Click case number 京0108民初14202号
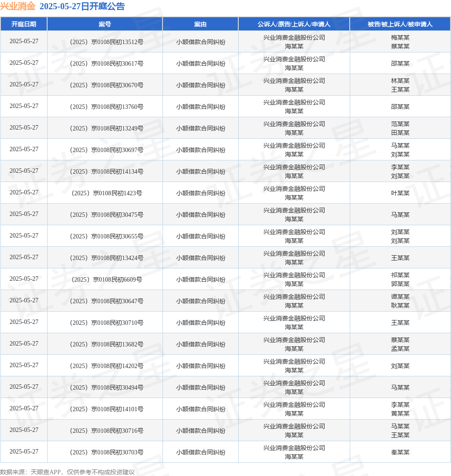 click(x=117, y=365)
